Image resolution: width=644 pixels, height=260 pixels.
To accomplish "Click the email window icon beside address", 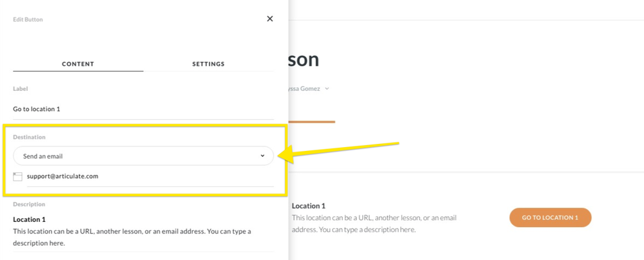I will [x=17, y=177].
